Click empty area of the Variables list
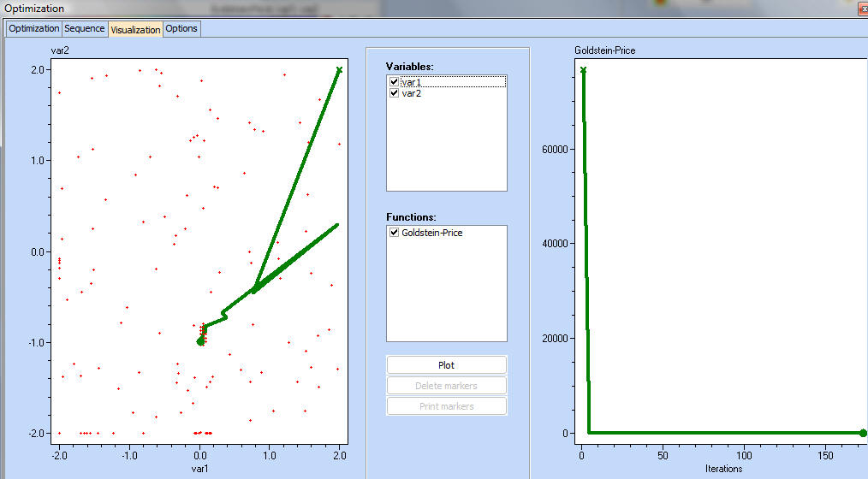 click(x=446, y=145)
